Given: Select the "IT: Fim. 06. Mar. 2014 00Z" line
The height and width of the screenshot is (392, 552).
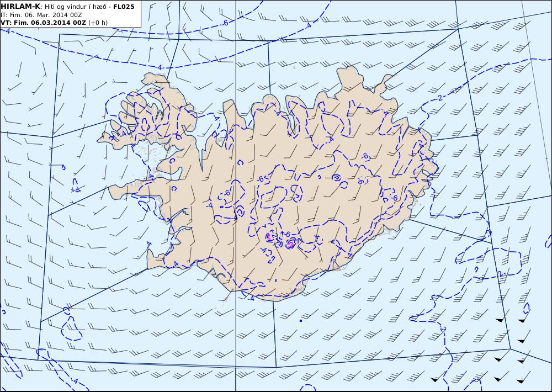Looking at the screenshot, I should coord(41,15).
